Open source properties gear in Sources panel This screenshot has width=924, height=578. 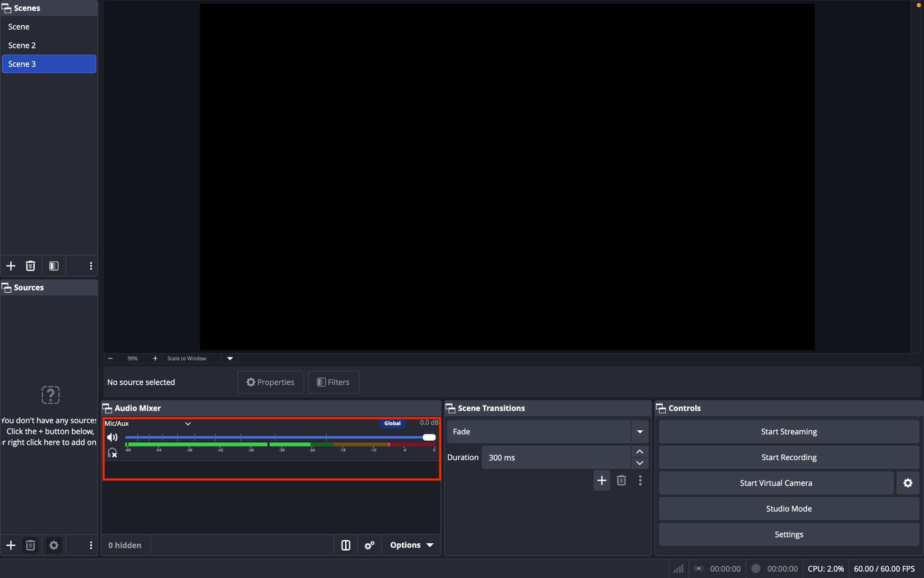pyautogui.click(x=54, y=545)
